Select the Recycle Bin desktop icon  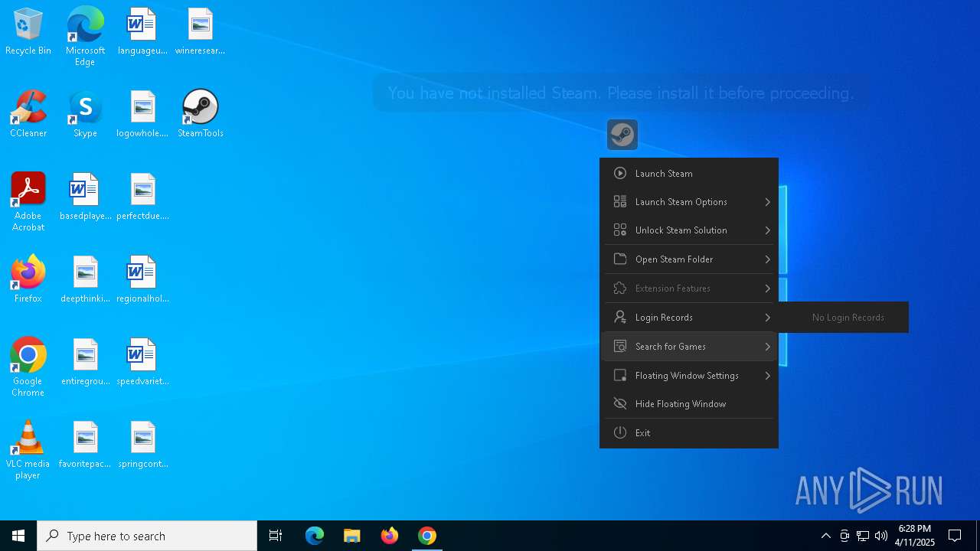(28, 31)
